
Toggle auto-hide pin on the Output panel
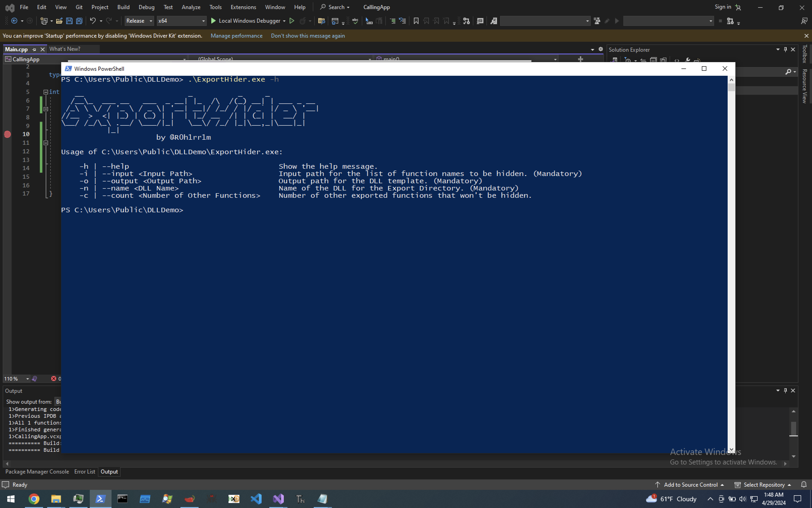[785, 390]
